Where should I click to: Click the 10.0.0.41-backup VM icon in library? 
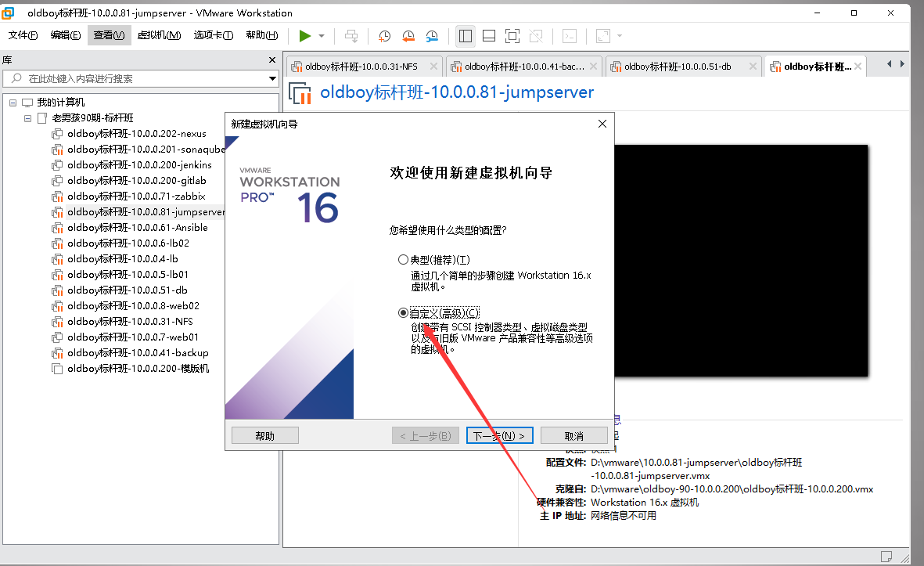coord(57,352)
